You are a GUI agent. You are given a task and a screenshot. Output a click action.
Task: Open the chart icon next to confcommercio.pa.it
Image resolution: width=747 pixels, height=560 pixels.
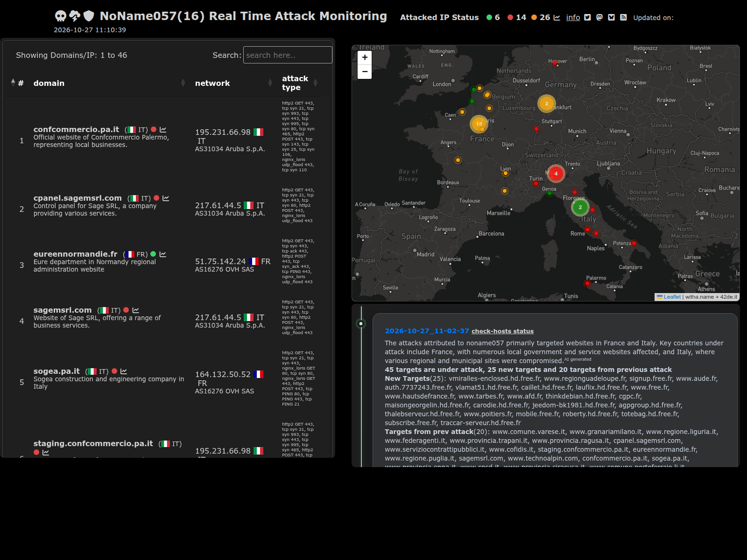click(163, 130)
